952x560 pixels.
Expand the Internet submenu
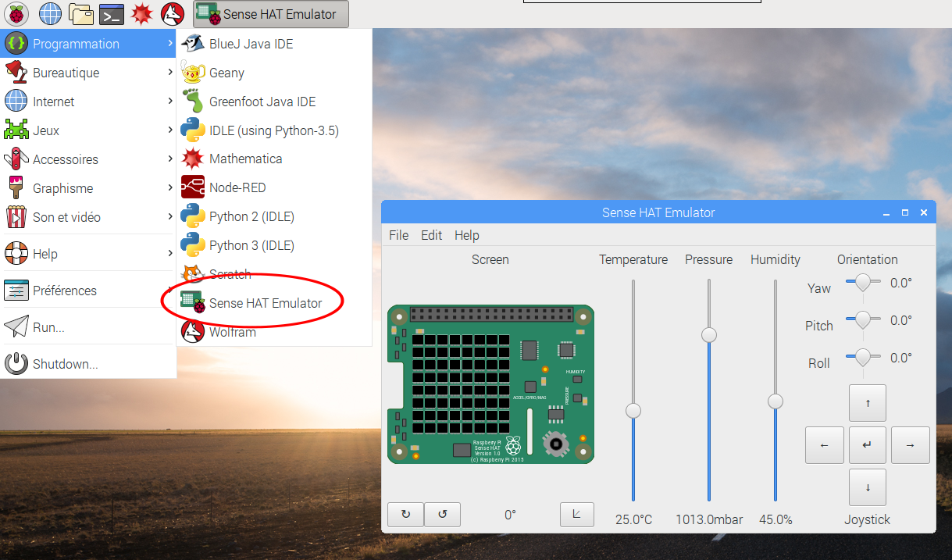88,102
